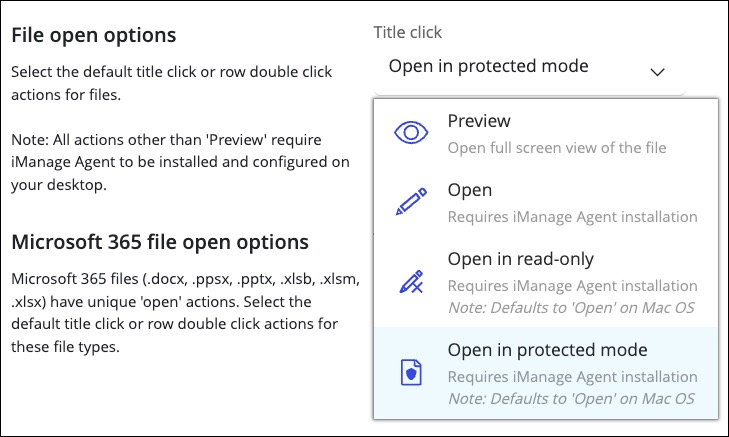The width and height of the screenshot is (729, 437).
Task: Click the File open options heading
Action: point(94,35)
